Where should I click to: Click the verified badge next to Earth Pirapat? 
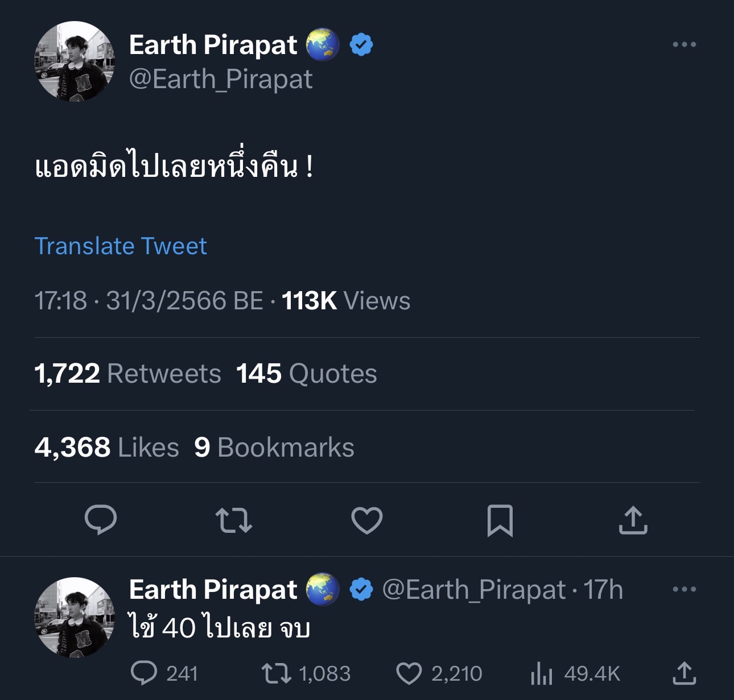click(361, 43)
